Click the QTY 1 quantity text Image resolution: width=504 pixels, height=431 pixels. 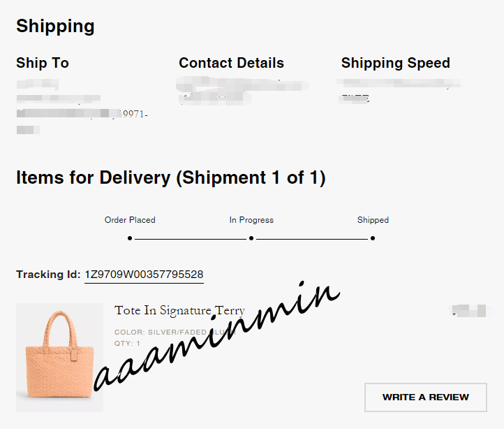click(127, 344)
